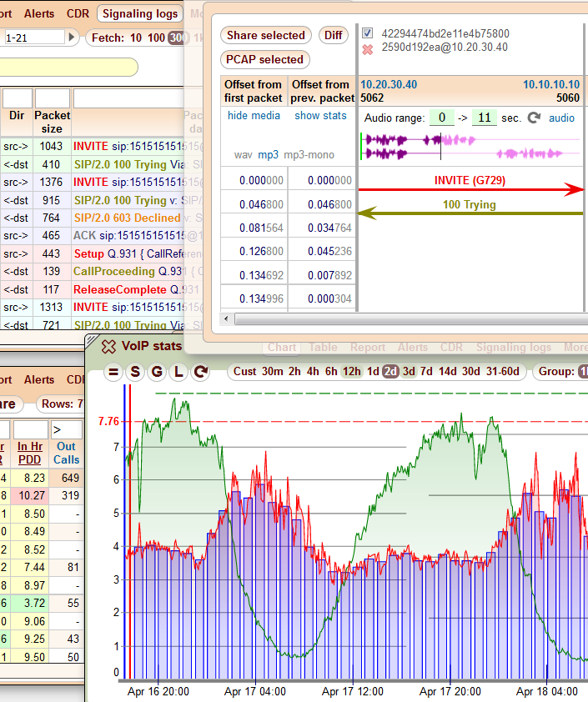The height and width of the screenshot is (702, 588).
Task: Close the VoIP stats window
Action: tap(108, 347)
